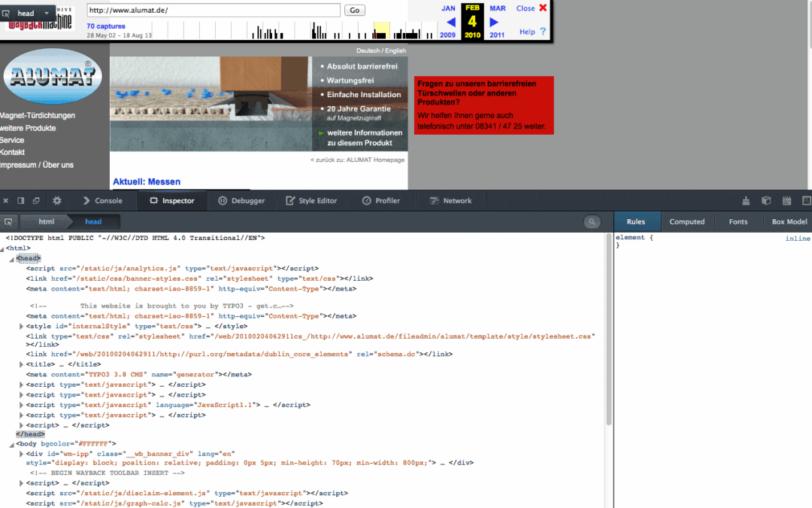Screen dimensions: 812x508
Task: Collapse the body bgcolor node
Action: (x=11, y=445)
